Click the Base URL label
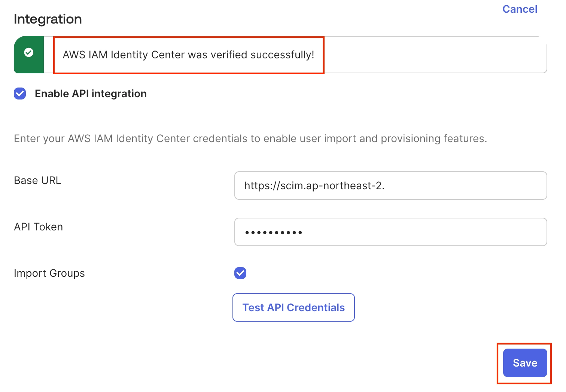This screenshot has width=566, height=392. click(x=37, y=181)
